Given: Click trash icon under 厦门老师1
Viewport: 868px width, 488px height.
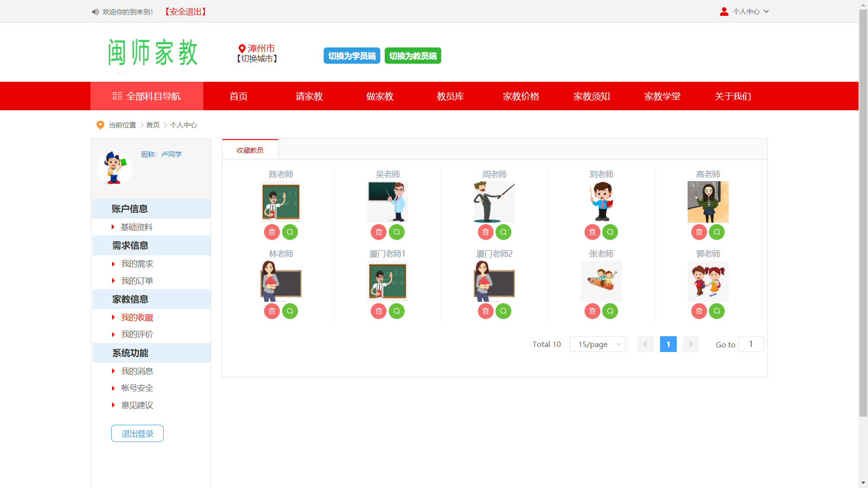Looking at the screenshot, I should tap(378, 311).
